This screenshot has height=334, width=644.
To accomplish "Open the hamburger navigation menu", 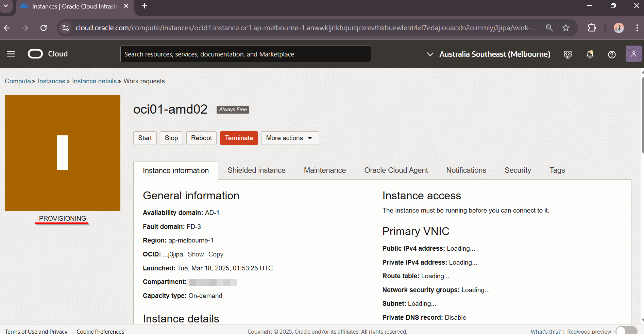I will (x=11, y=54).
